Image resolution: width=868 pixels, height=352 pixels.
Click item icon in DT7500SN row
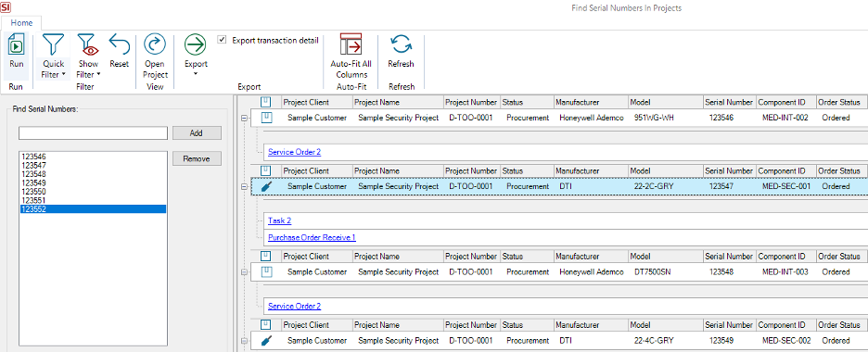click(266, 272)
